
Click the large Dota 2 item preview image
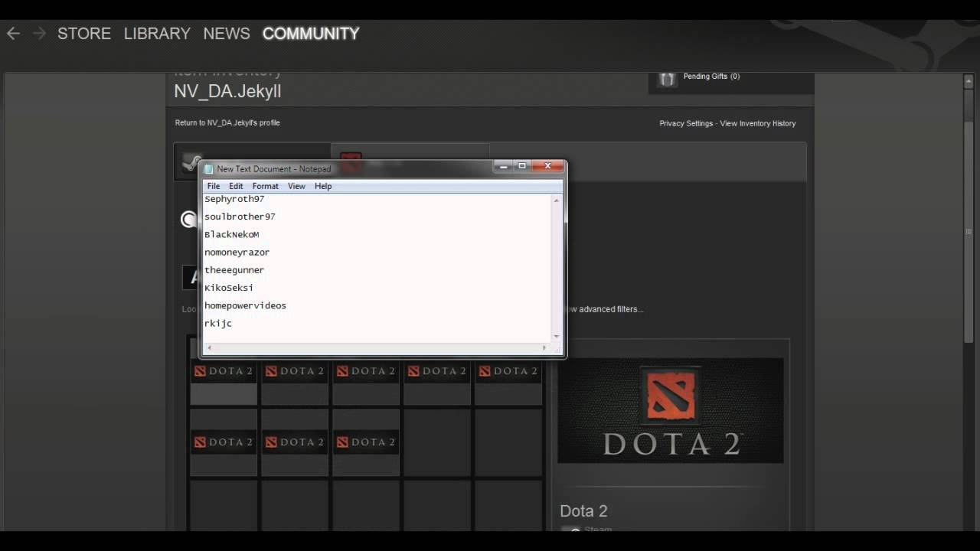click(x=671, y=411)
